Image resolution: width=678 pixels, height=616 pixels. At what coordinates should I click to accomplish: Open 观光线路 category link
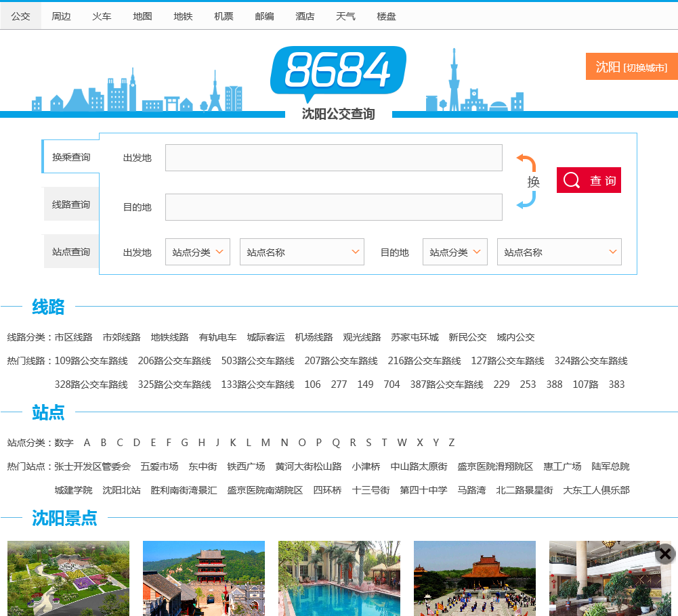pyautogui.click(x=362, y=337)
